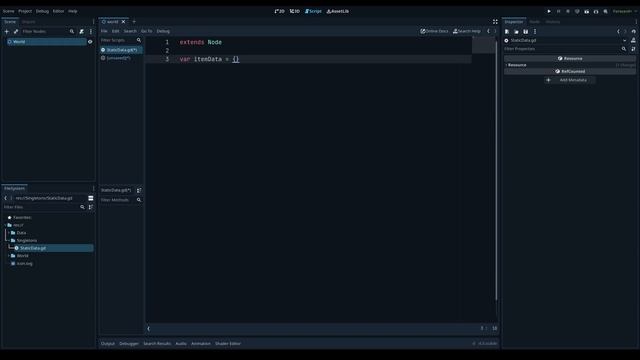Expand the Data folder

9,233
